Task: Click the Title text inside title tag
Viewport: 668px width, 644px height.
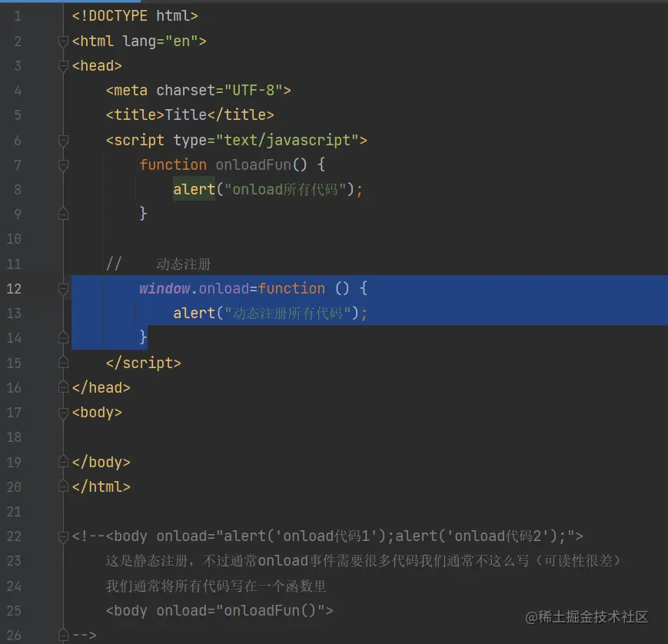Action: [186, 115]
